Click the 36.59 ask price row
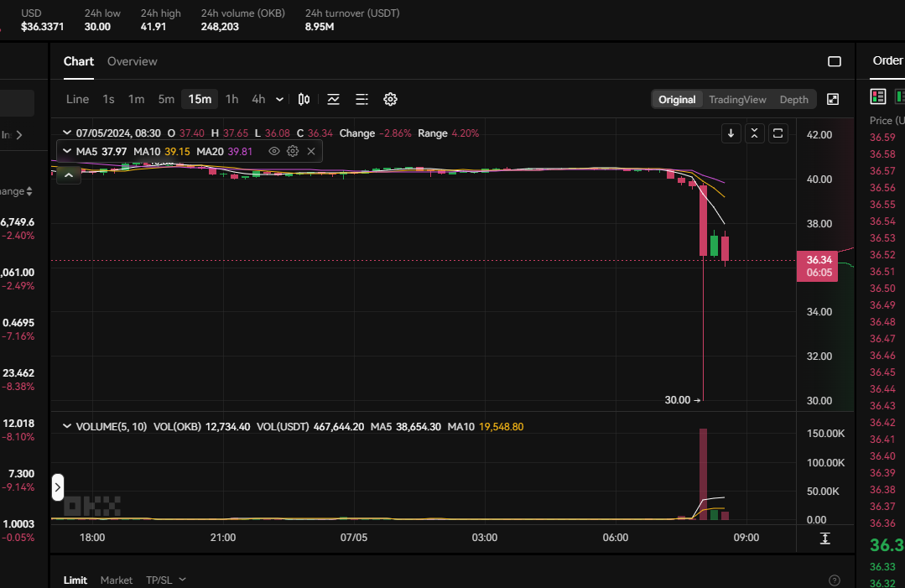The width and height of the screenshot is (905, 588). pyautogui.click(x=883, y=138)
